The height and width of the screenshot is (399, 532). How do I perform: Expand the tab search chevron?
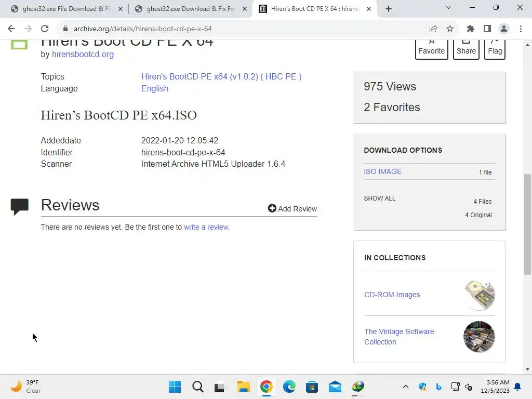(x=448, y=7)
